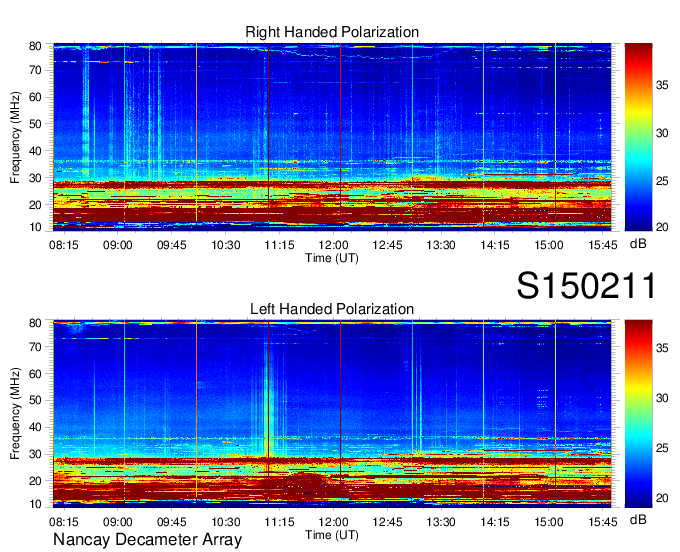Click 13:30 tick under Right Handed plot

tap(441, 245)
